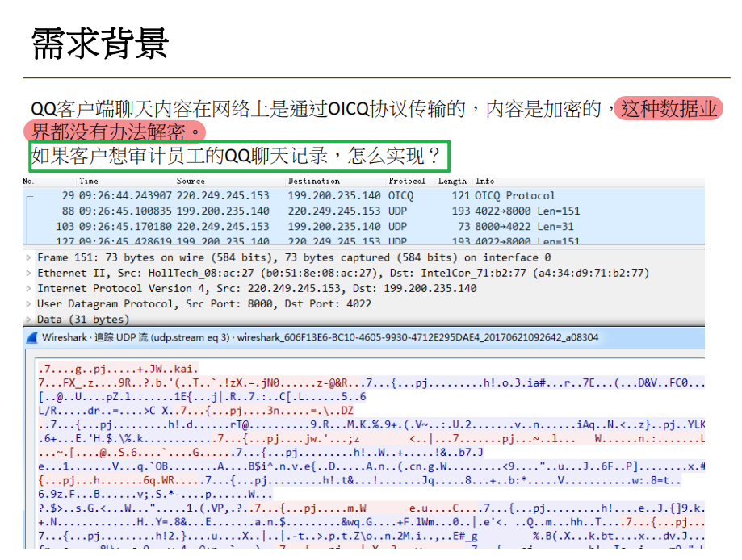Click the UDP stream window title text
Screen dimensions: 742x560
(320, 338)
